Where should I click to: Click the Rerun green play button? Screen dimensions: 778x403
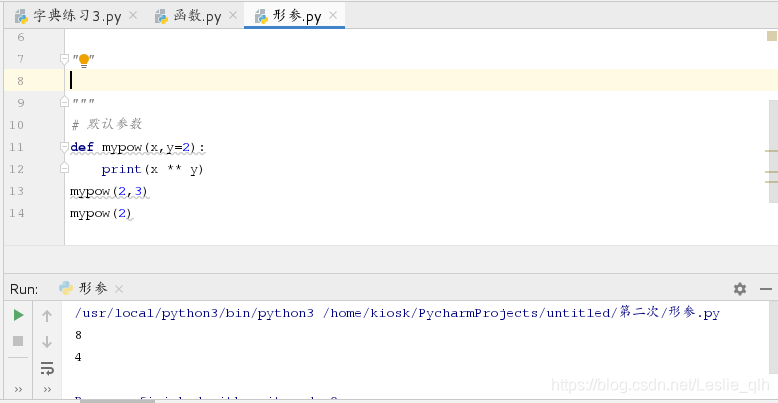(18, 315)
